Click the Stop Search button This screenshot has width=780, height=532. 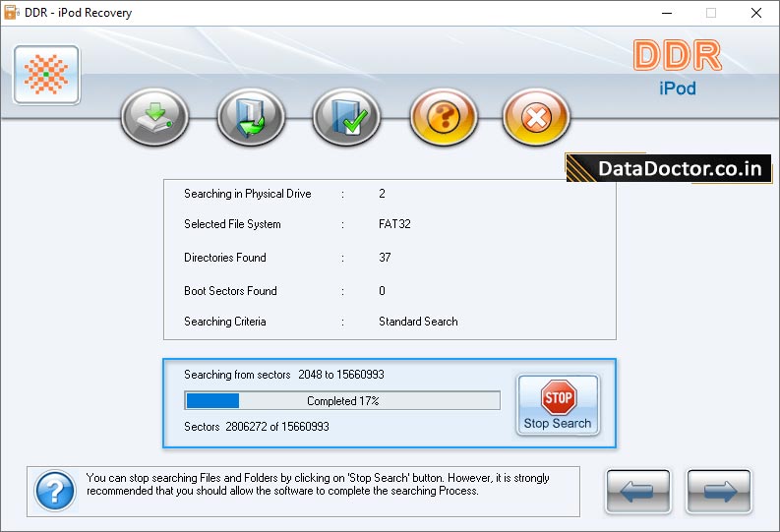[x=558, y=405]
